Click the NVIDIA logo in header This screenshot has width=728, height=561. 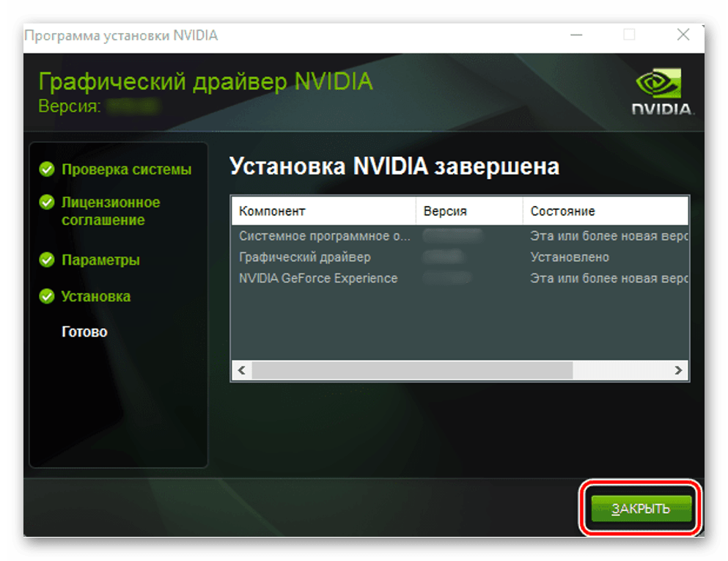pos(663,92)
